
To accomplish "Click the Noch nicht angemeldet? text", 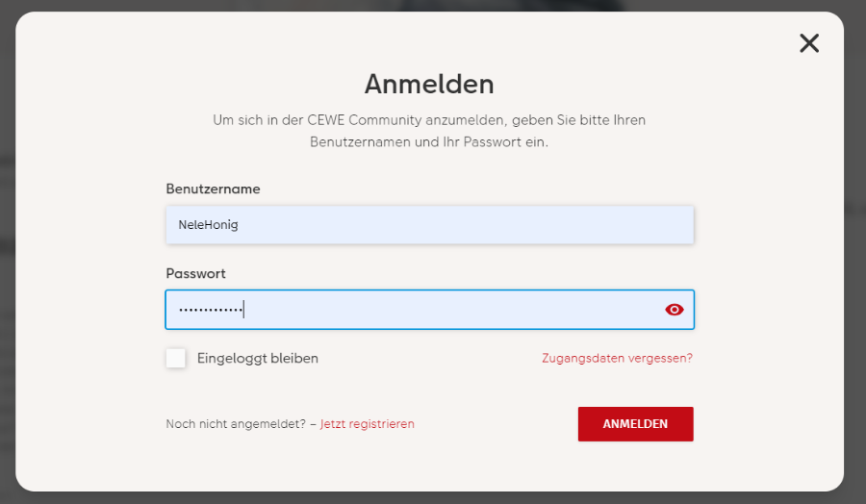I will pyautogui.click(x=236, y=424).
